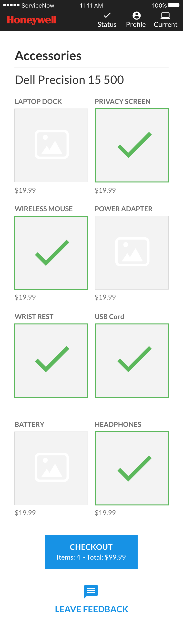The width and height of the screenshot is (183, 644).
Task: Tap the Status tab label
Action: pyautogui.click(x=107, y=24)
